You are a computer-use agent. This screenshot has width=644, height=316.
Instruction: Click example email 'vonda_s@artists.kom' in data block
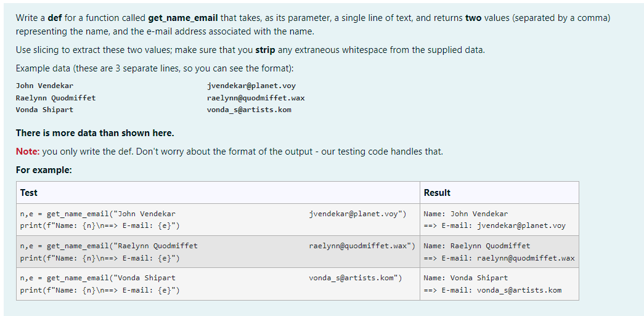250,110
